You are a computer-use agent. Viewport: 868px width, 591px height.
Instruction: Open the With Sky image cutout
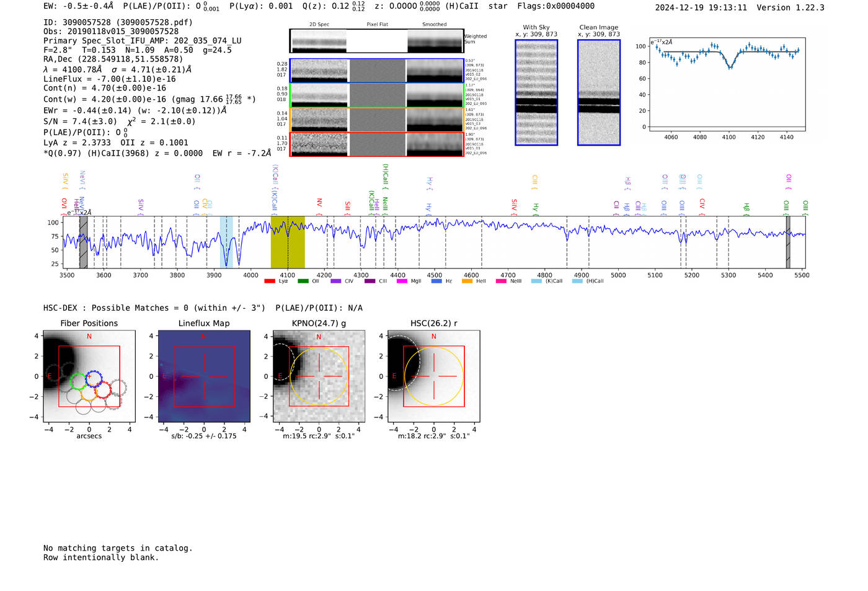[536, 92]
